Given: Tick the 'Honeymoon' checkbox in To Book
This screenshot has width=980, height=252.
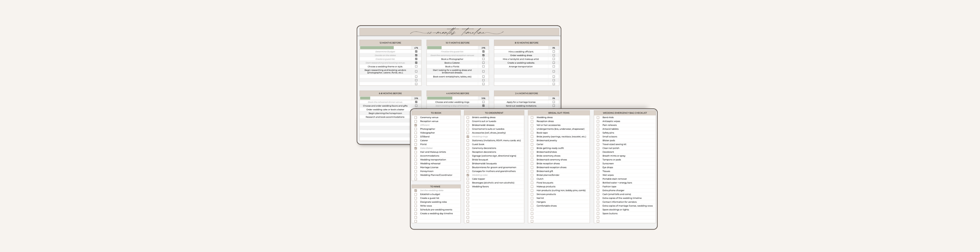Looking at the screenshot, I should point(416,171).
